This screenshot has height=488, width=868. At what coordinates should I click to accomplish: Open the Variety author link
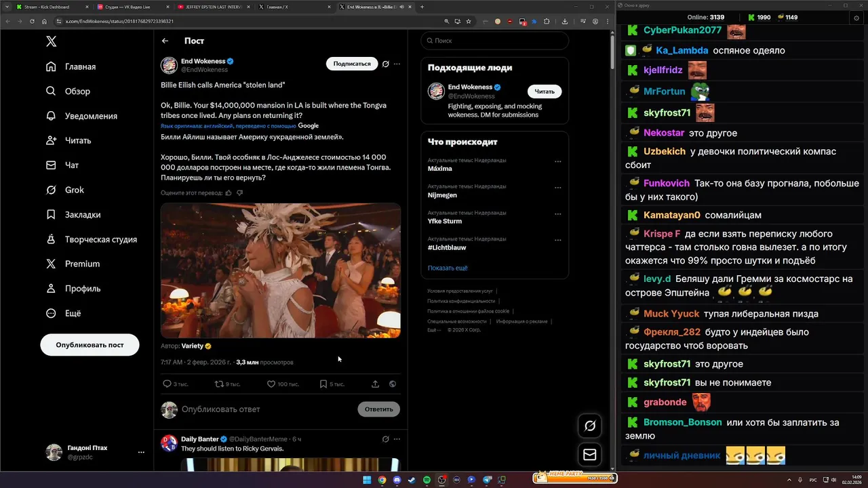coord(197,346)
